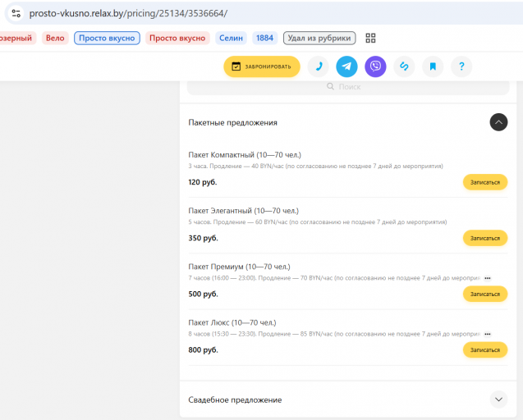Expand ellipsis in Пакет Премиум description
The height and width of the screenshot is (420, 523).
click(488, 278)
